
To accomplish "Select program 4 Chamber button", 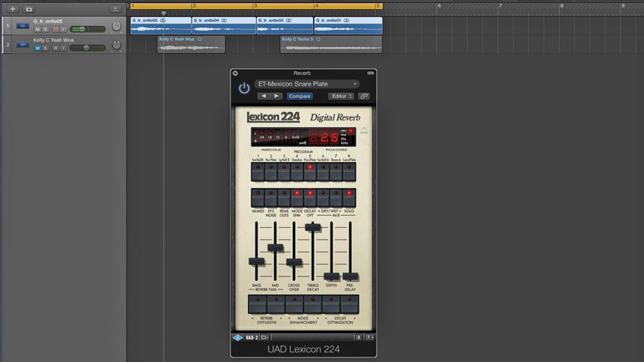I will (x=297, y=172).
